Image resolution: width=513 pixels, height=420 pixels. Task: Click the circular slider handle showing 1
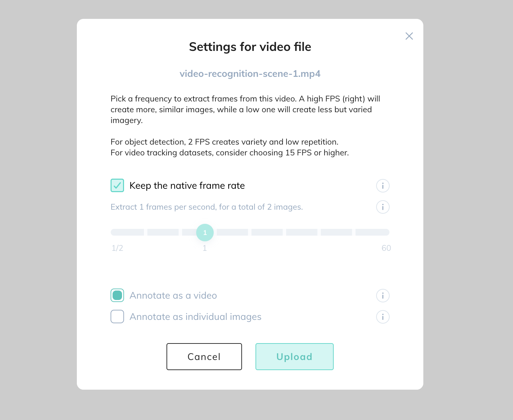point(205,232)
